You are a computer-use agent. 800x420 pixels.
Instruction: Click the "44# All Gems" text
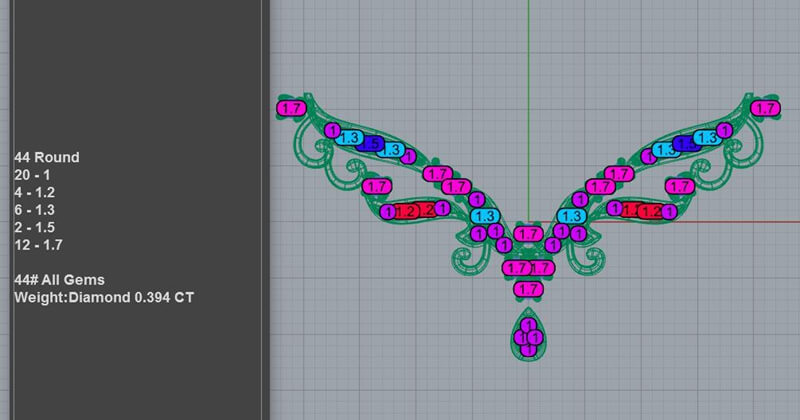[59, 280]
